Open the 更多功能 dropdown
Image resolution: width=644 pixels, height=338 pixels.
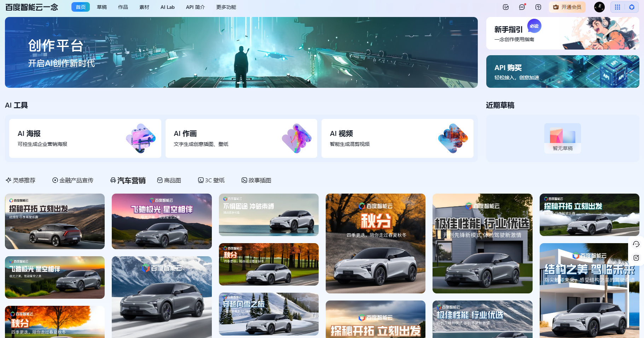coord(225,7)
